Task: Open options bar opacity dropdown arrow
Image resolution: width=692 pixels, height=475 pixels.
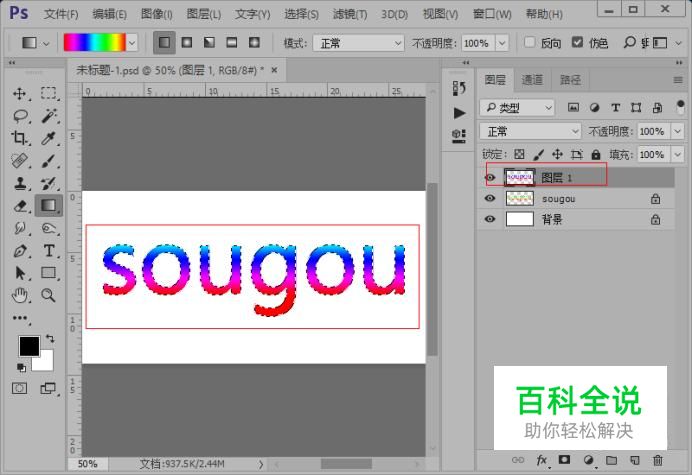Action: 502,43
